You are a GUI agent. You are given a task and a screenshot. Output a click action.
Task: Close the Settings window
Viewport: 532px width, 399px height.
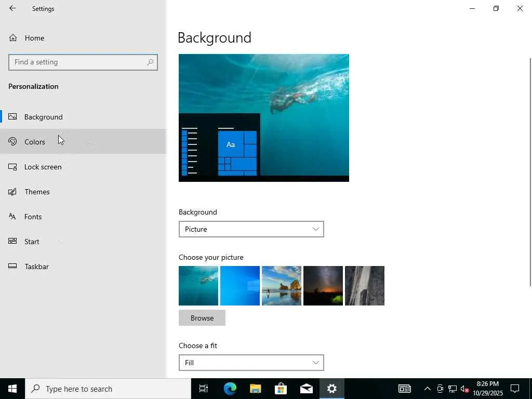(520, 8)
